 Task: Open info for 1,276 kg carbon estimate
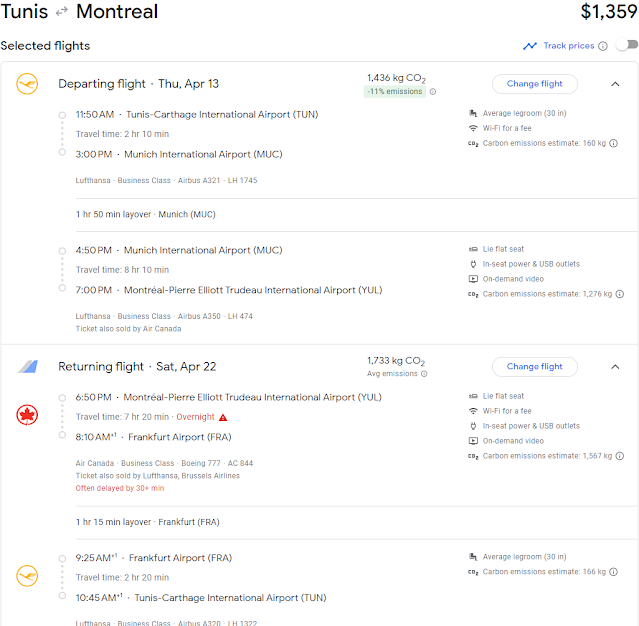pyautogui.click(x=619, y=294)
